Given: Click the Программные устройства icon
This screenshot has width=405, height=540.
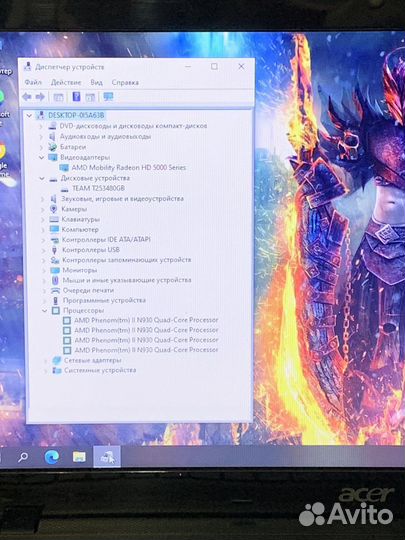Looking at the screenshot, I should [55, 301].
